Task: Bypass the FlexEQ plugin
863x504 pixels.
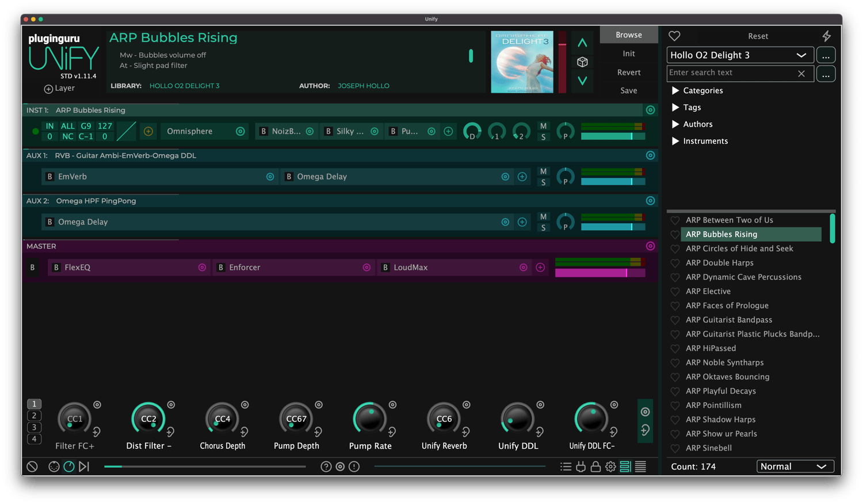Action: [x=56, y=268]
